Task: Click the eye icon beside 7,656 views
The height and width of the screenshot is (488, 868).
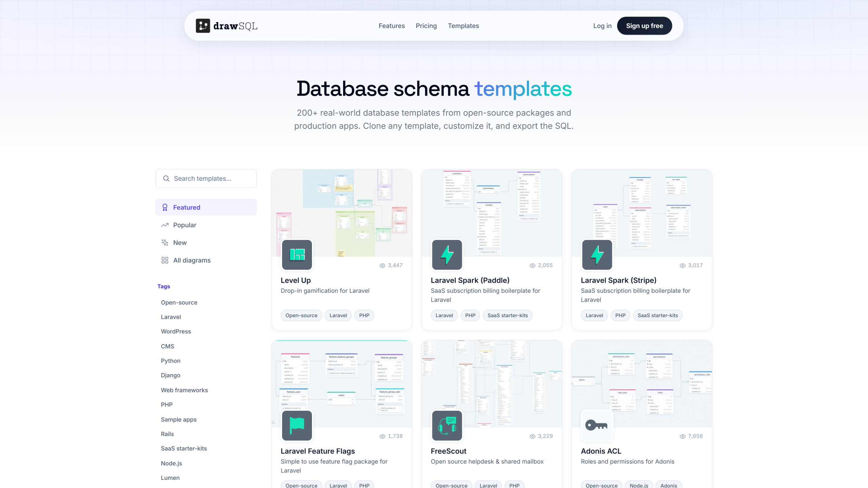Action: (683, 436)
